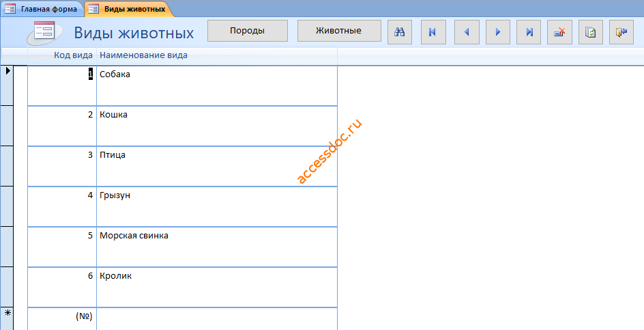Select the Виды животных tab
Screen dimensions: 644x330
coord(128,9)
